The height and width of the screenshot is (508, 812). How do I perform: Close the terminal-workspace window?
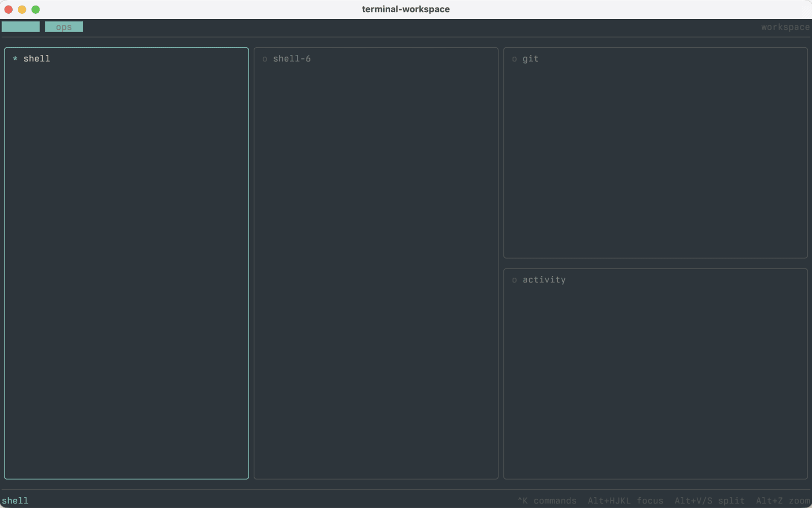(x=9, y=9)
